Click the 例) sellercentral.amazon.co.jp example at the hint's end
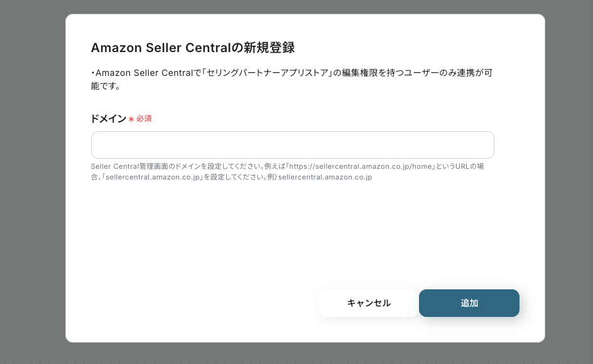 pos(325,178)
